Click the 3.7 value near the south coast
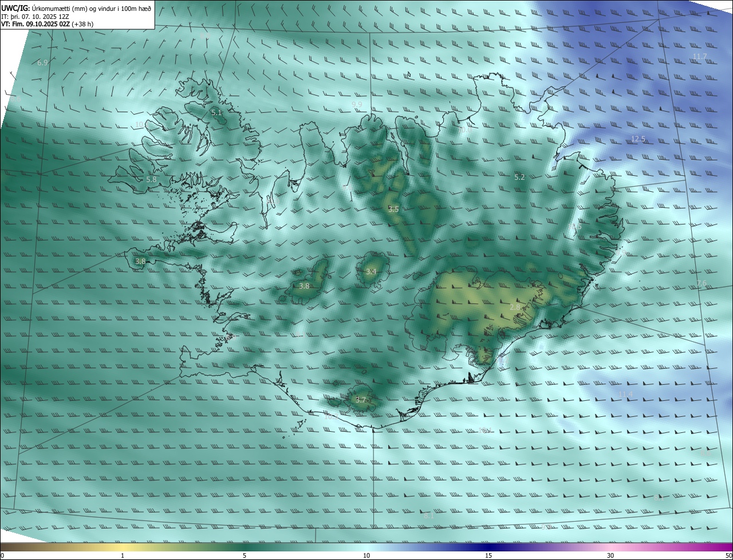Viewport: 733px width, 560px height. pos(361,400)
